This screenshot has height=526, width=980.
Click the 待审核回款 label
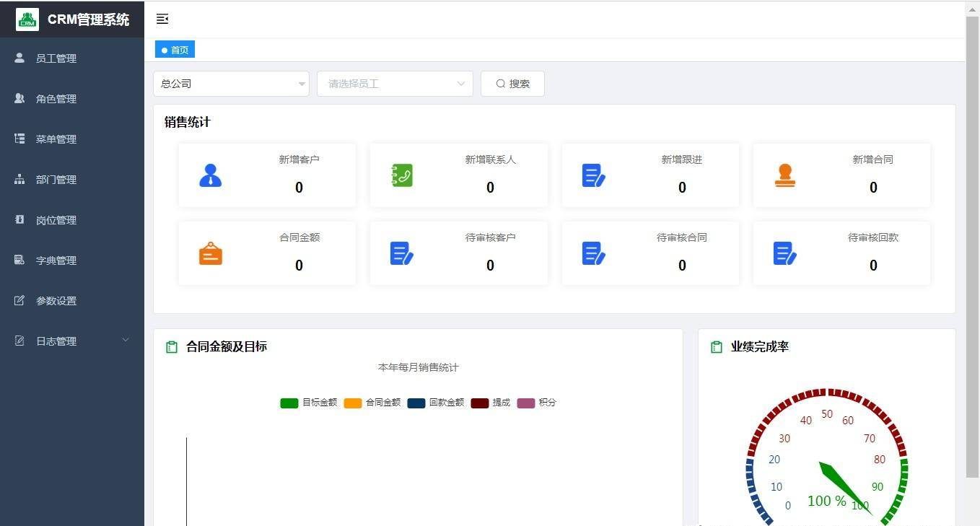[x=872, y=237]
